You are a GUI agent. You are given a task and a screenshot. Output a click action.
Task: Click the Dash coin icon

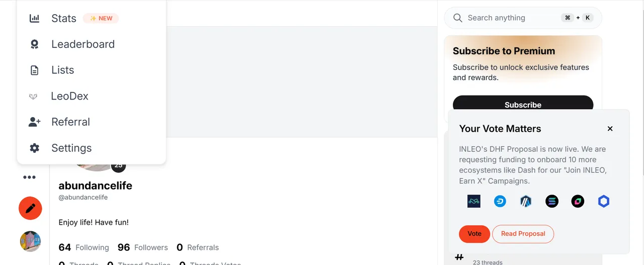point(500,202)
